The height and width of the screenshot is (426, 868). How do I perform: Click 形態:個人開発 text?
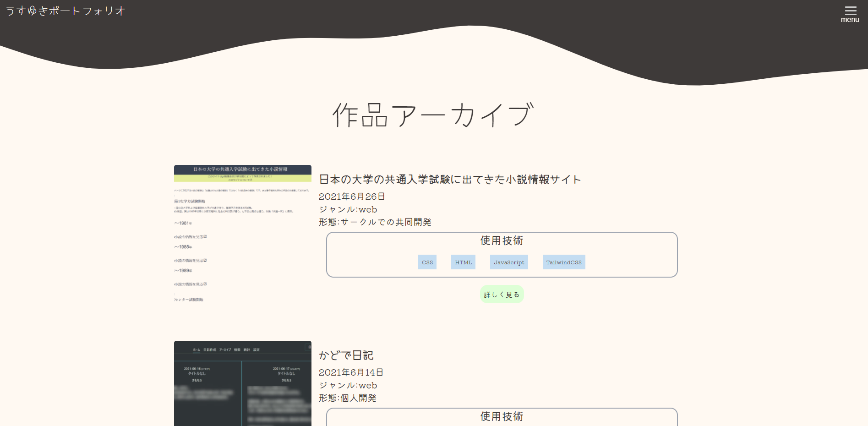coord(348,398)
